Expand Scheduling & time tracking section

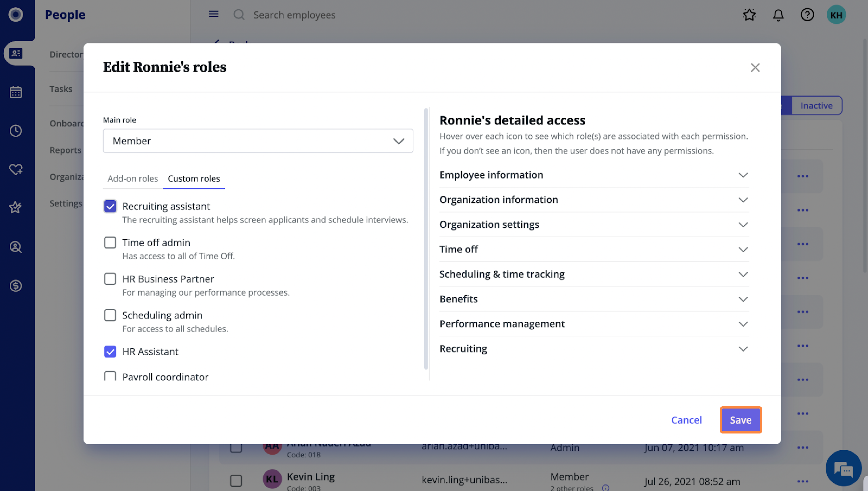point(594,274)
